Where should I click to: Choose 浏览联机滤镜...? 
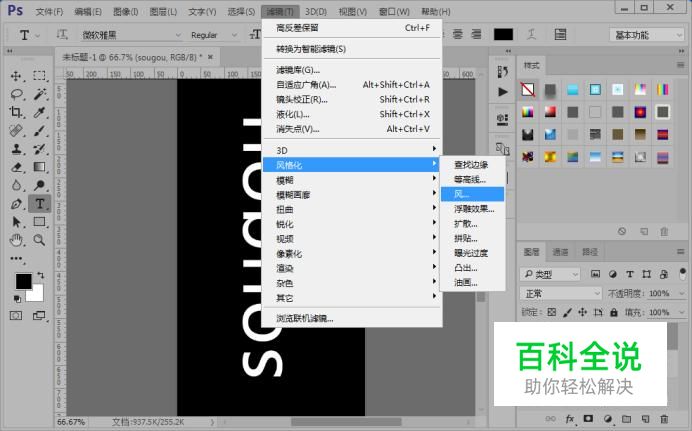click(352, 318)
